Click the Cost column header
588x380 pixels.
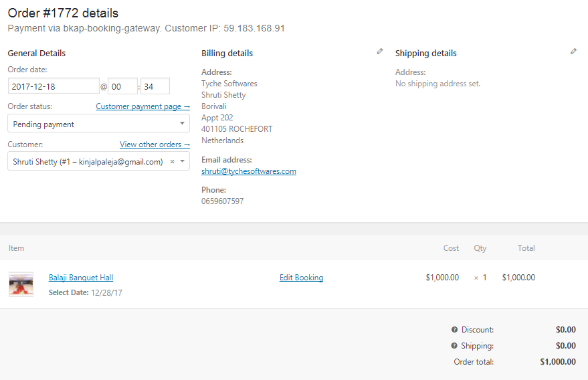(451, 248)
